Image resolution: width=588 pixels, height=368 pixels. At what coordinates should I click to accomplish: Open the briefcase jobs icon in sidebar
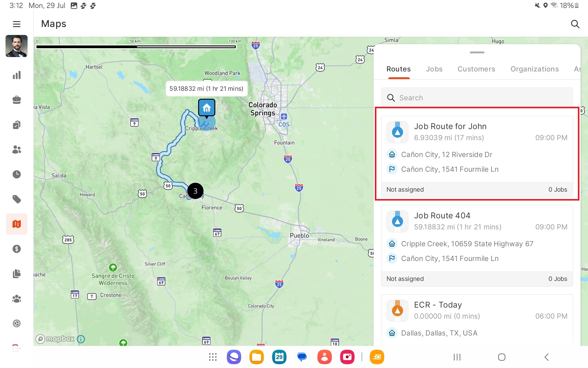17,100
